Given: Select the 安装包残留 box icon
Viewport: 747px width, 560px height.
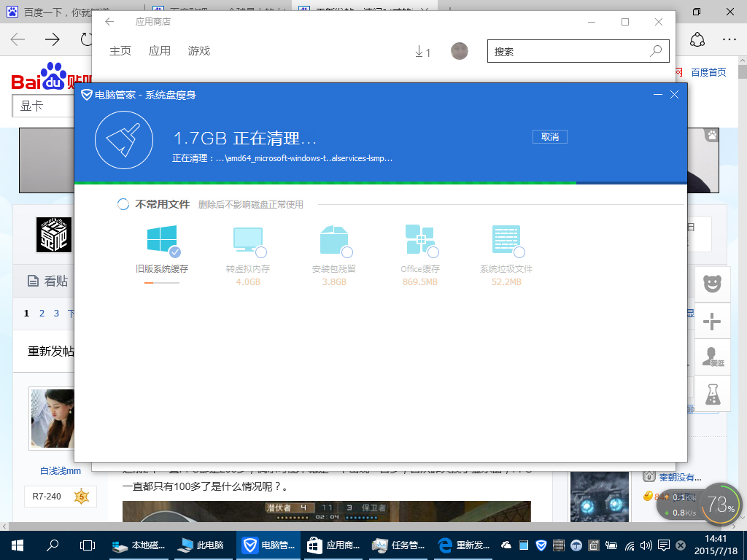Looking at the screenshot, I should tap(334, 239).
